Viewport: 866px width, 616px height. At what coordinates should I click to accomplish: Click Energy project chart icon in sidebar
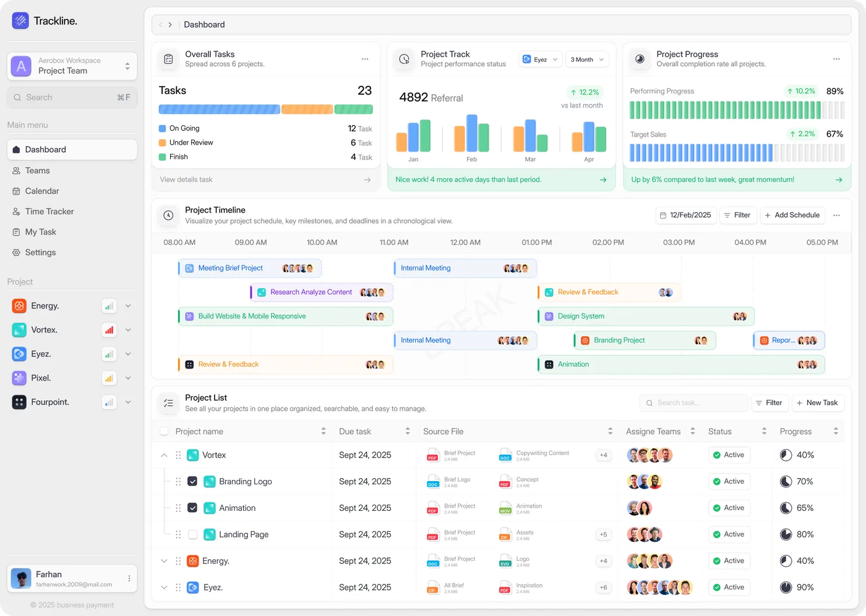(x=109, y=306)
